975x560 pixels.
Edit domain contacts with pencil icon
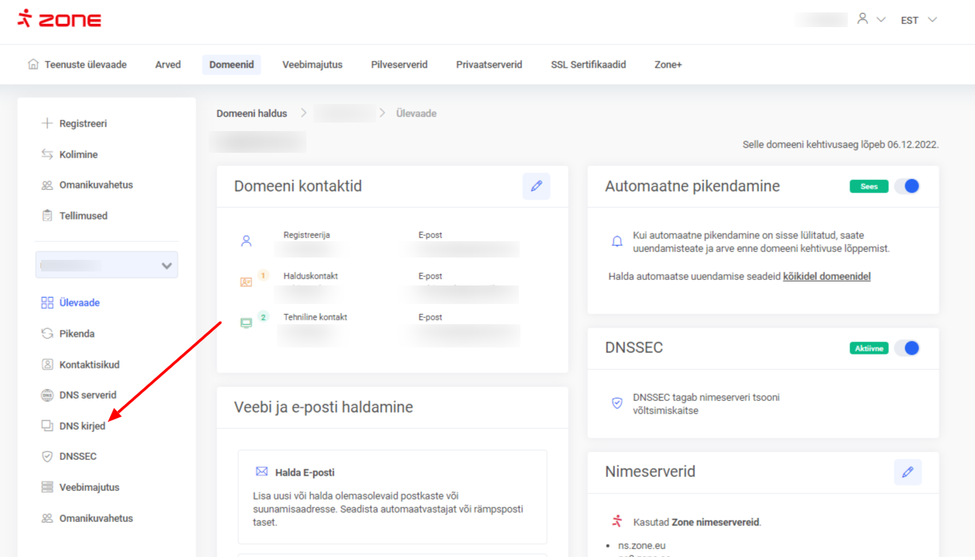click(536, 186)
